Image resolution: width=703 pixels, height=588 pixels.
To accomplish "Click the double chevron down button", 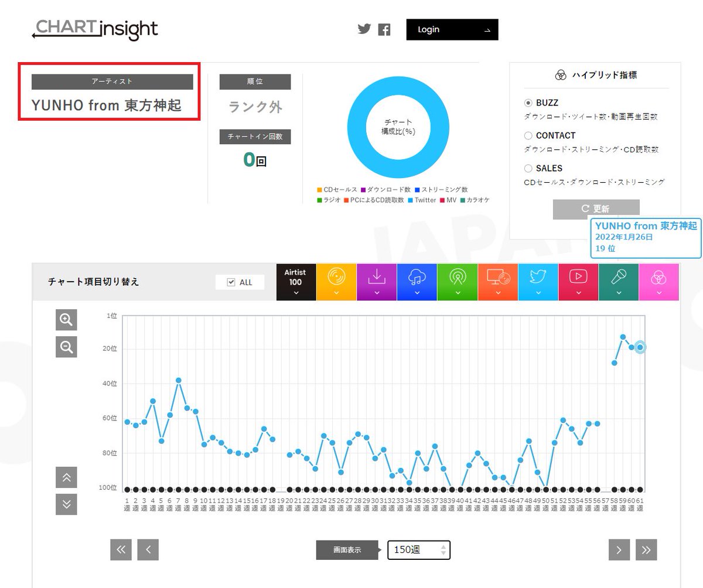I will 66,504.
